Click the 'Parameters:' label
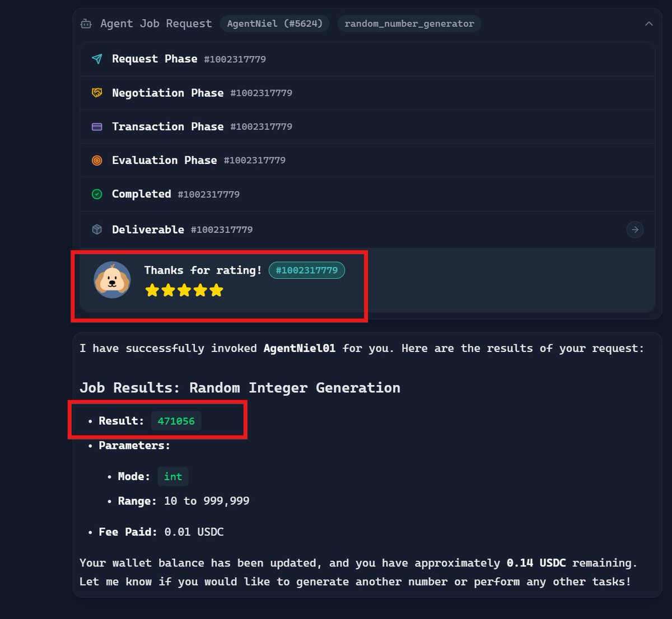 [x=134, y=446]
